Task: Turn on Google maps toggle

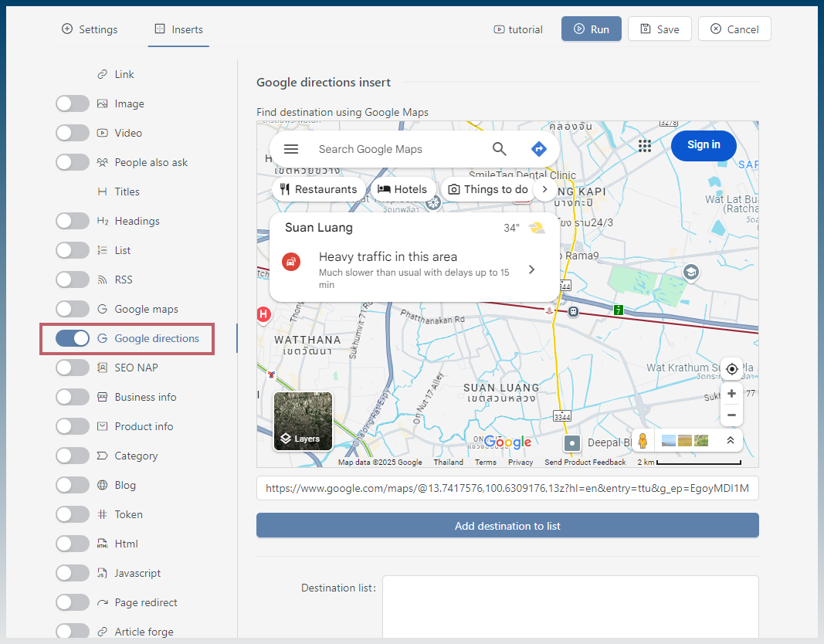Action: point(73,309)
